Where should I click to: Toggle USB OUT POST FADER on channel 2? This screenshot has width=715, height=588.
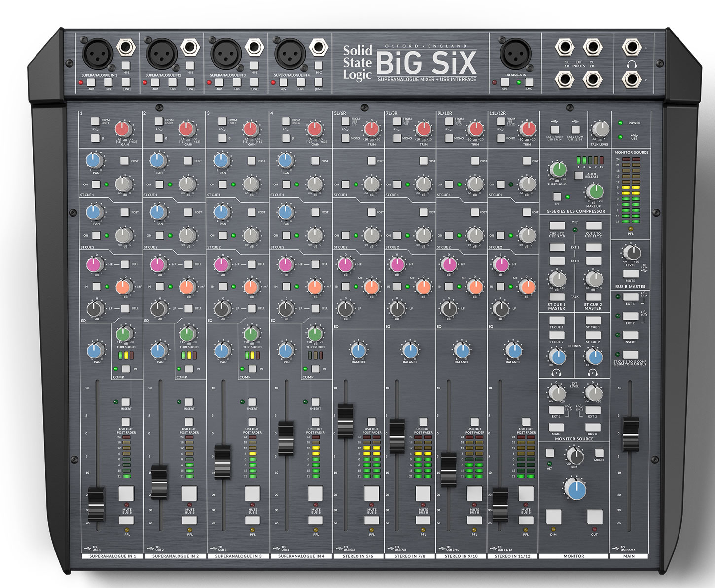189,422
